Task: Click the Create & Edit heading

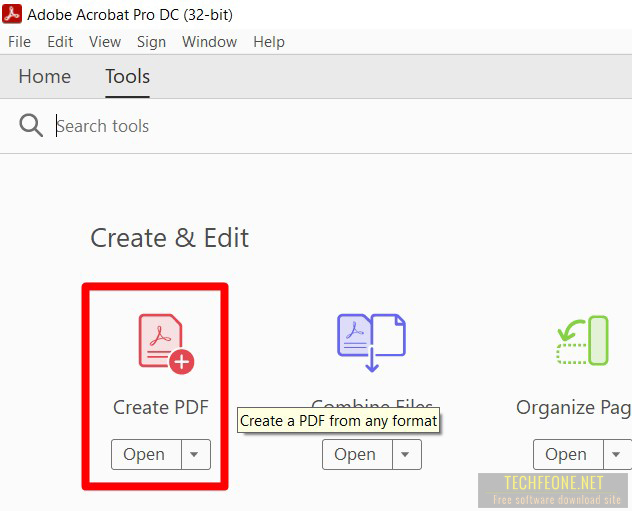Action: click(169, 238)
